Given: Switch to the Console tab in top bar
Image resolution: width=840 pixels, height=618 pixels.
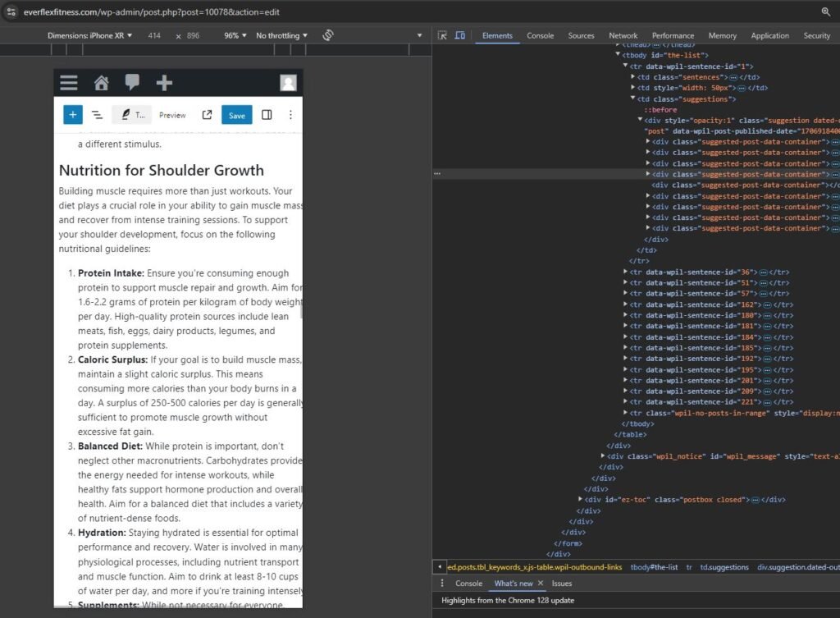Looking at the screenshot, I should coord(540,35).
